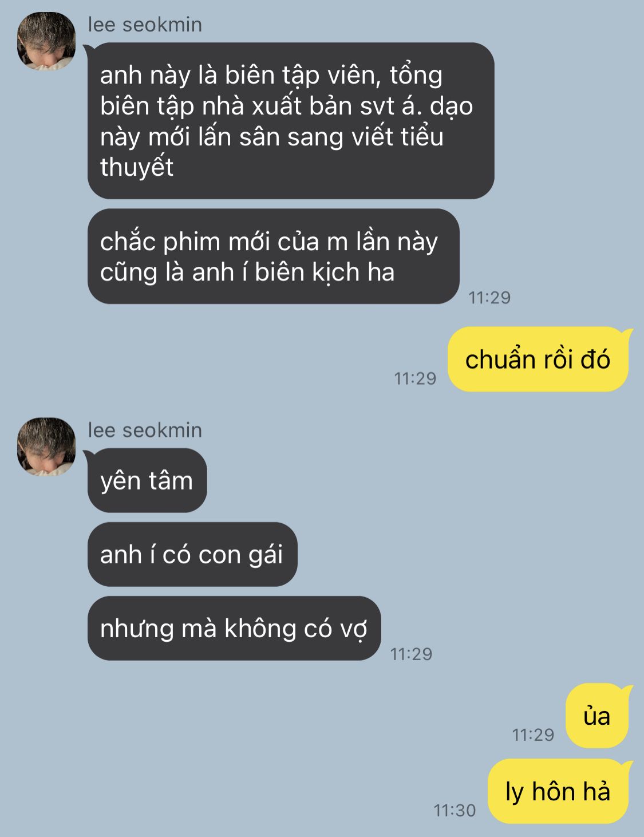Screen dimensions: 644x837
Task: Click the topmost 'lee seokmin' sender name
Action: pos(145,25)
